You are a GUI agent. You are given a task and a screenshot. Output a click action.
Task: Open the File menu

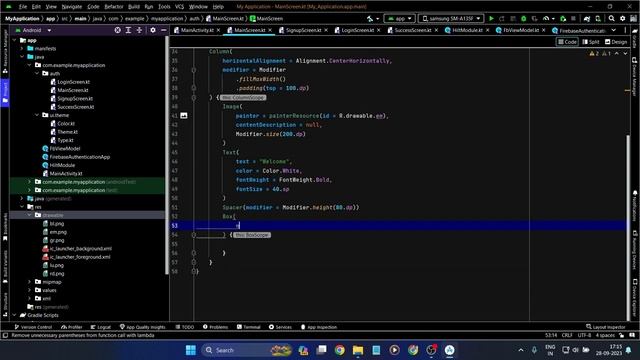(22, 7)
